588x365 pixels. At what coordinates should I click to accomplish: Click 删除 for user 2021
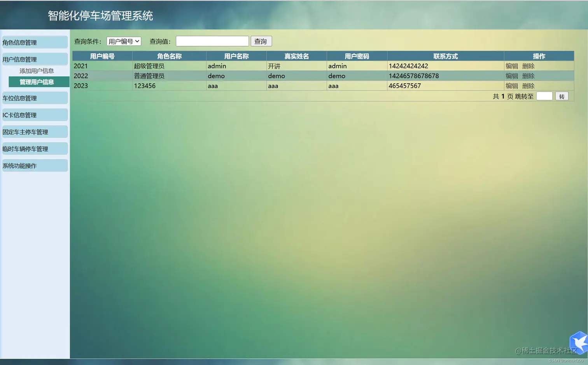528,66
